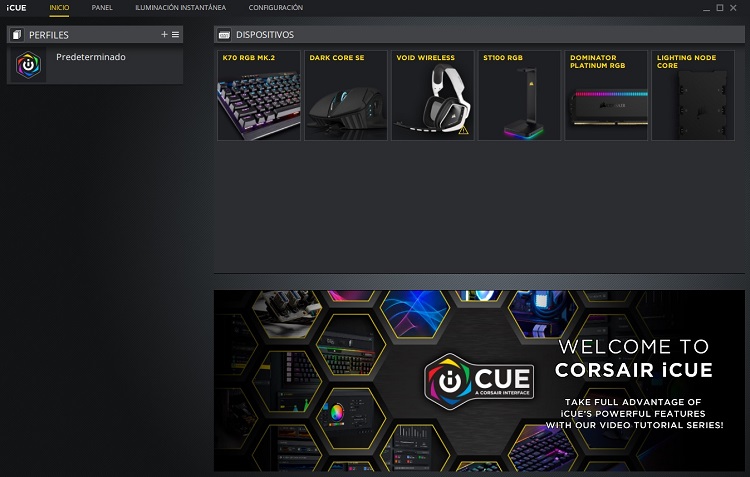Open the Lighting Node Core device
The image size is (750, 477).
pos(692,95)
